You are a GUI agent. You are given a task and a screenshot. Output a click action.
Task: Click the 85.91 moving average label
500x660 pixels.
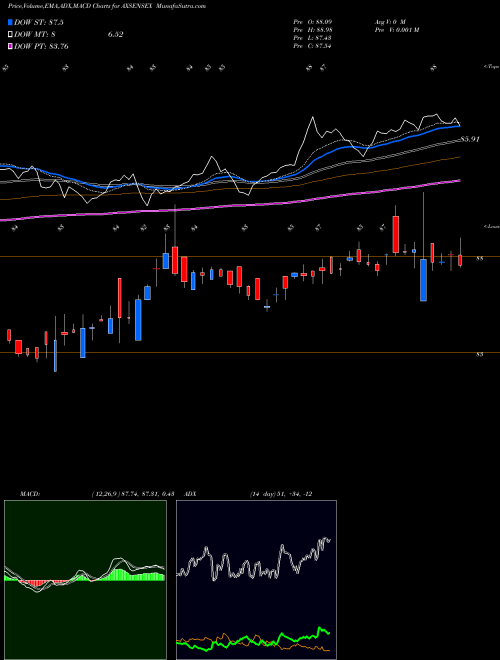click(470, 139)
